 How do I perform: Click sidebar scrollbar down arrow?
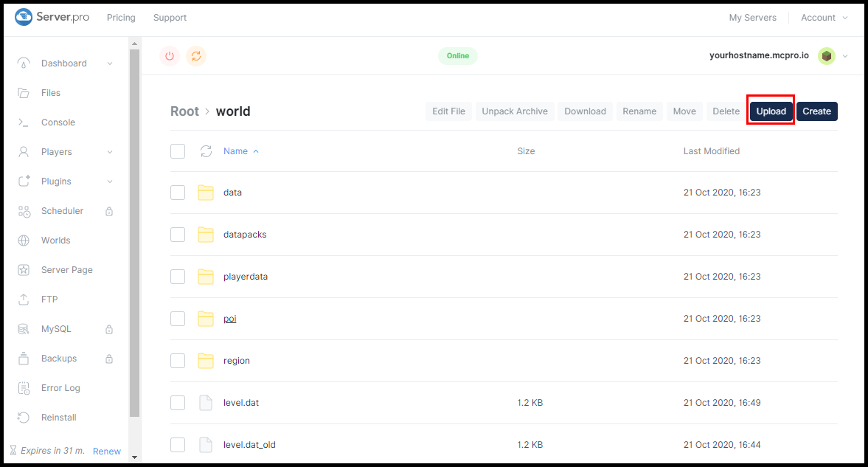point(134,457)
